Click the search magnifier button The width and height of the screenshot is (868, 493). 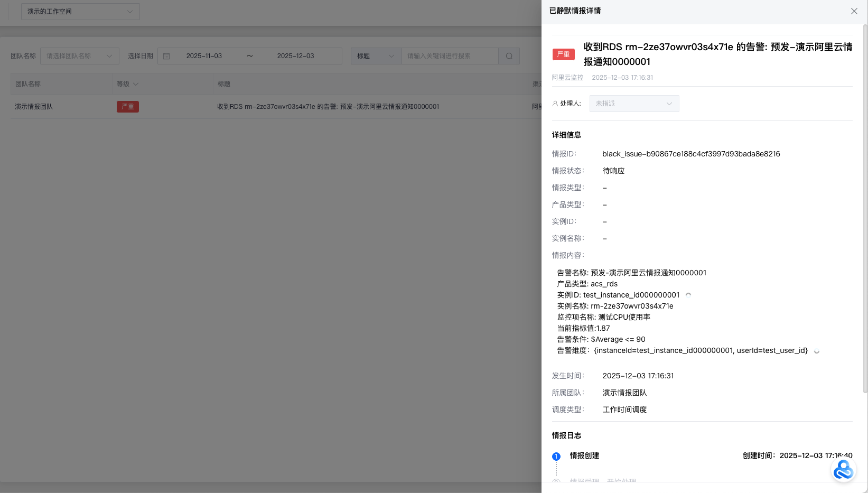coord(509,56)
